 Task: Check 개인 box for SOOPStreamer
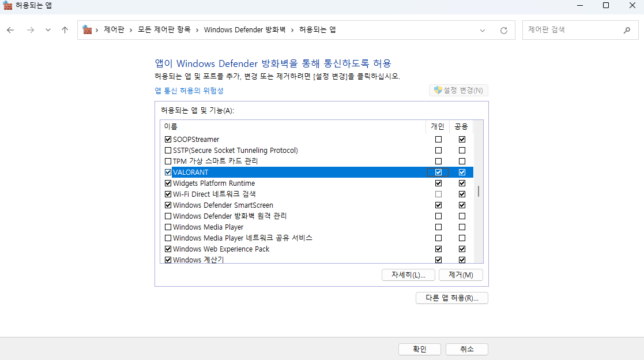[438, 139]
